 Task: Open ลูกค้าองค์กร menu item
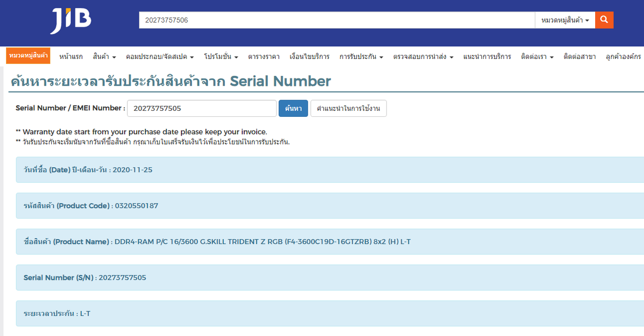pyautogui.click(x=623, y=56)
